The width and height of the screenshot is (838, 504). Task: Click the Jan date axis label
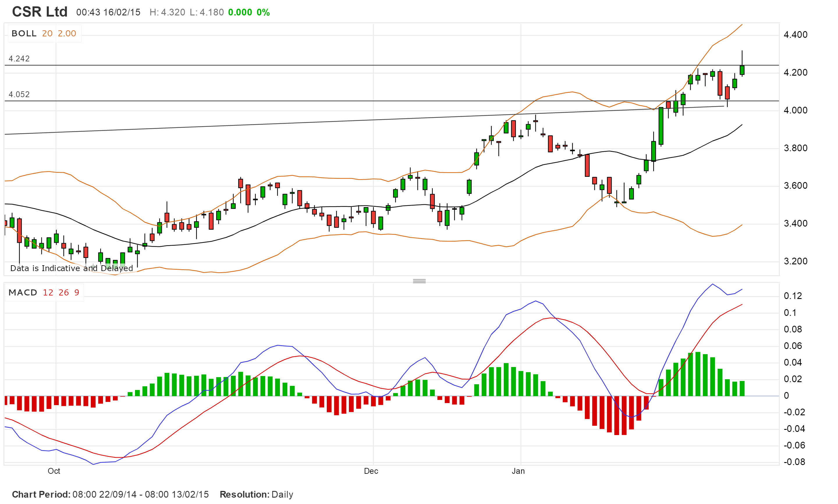pos(518,471)
